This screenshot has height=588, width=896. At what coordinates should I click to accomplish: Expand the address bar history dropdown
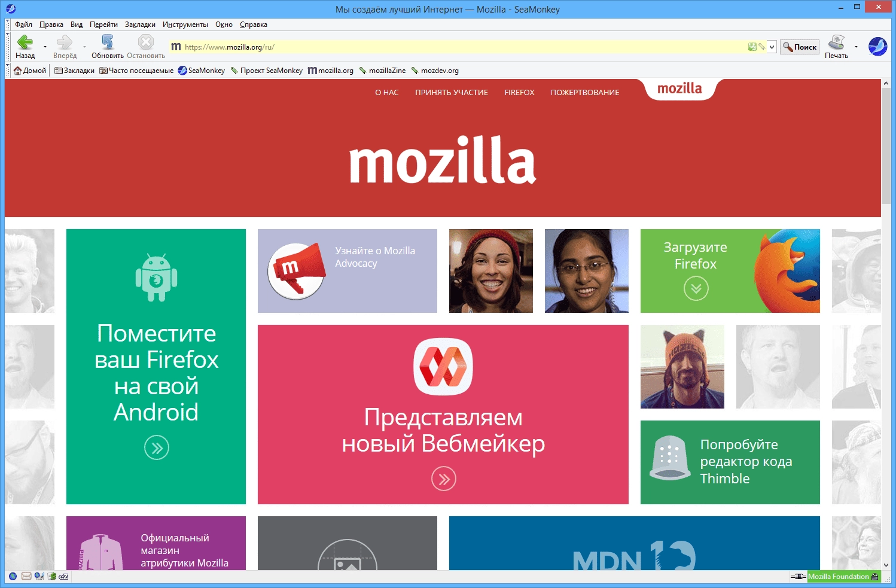(x=772, y=47)
